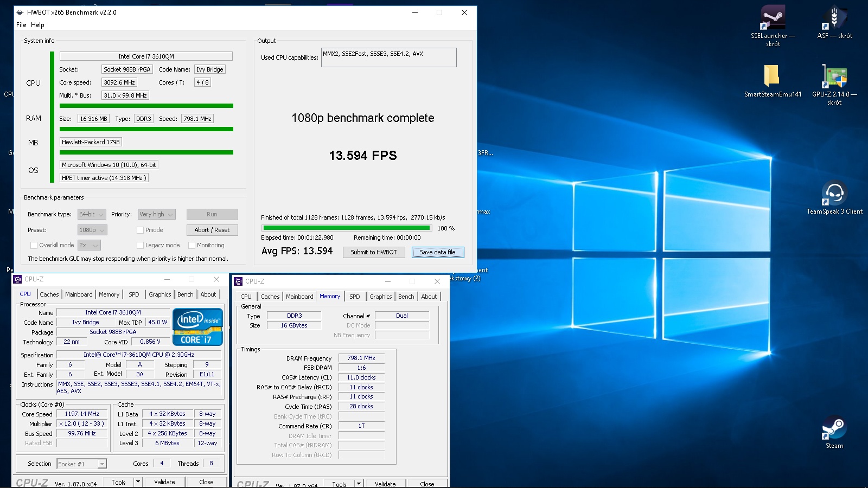The width and height of the screenshot is (868, 488).
Task: Enable Monitoring checkbox
Action: tap(192, 245)
